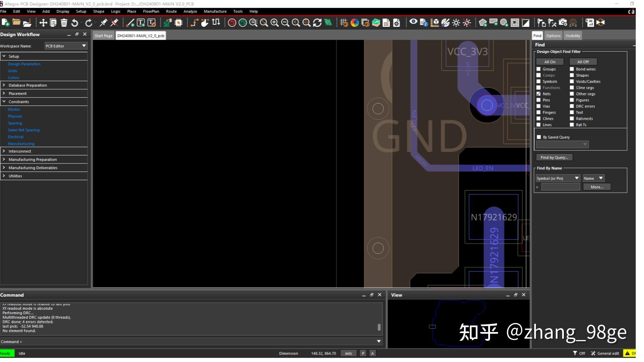
Task: Open the Design Parameters link
Action: coord(24,64)
